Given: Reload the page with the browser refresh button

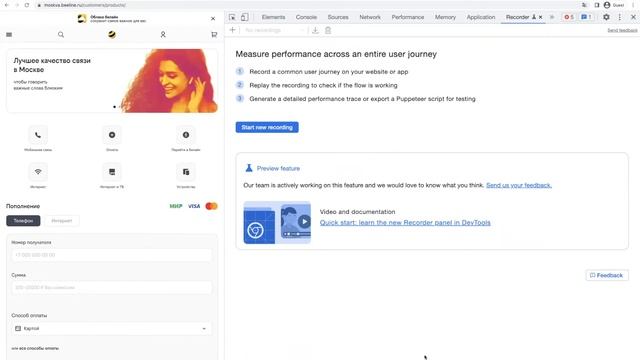Looking at the screenshot, I should [x=27, y=5].
